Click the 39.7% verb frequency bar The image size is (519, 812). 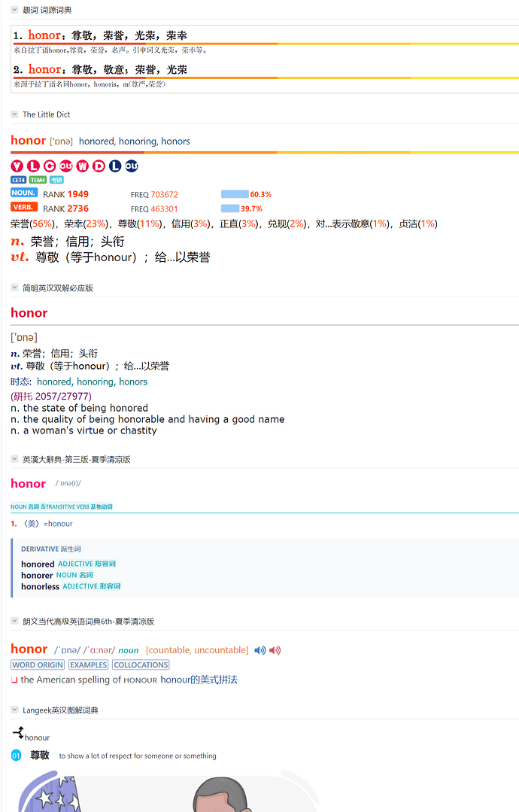pyautogui.click(x=230, y=208)
